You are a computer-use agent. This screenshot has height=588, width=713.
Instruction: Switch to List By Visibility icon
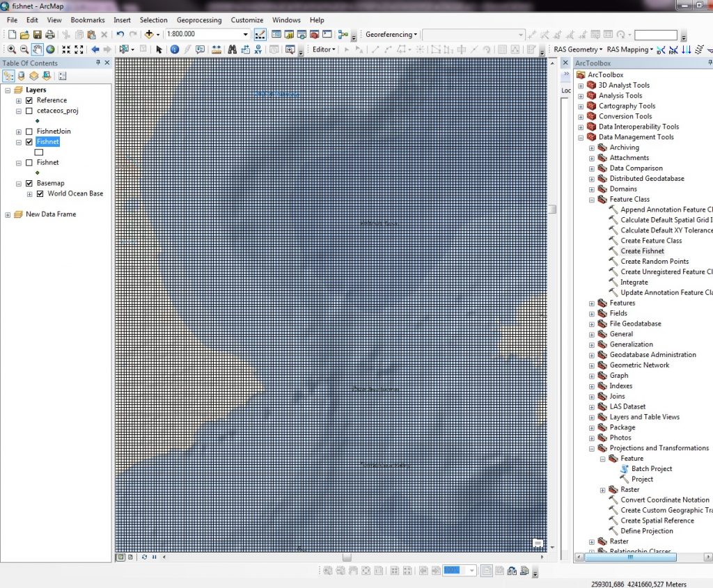(x=34, y=76)
